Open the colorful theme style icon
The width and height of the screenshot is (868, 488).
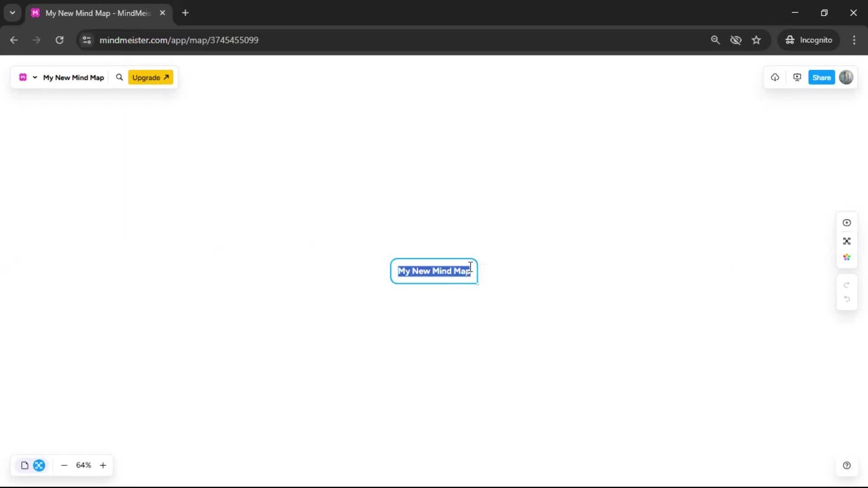pyautogui.click(x=847, y=258)
